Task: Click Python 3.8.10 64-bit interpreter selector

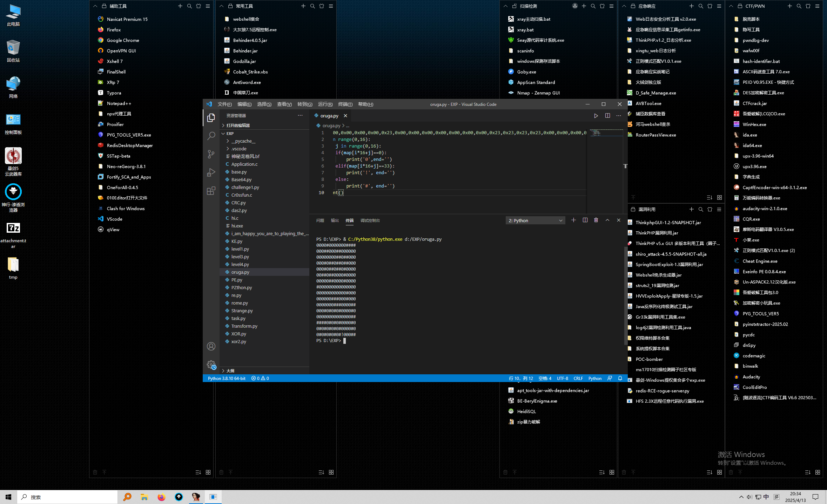Action: pos(227,378)
